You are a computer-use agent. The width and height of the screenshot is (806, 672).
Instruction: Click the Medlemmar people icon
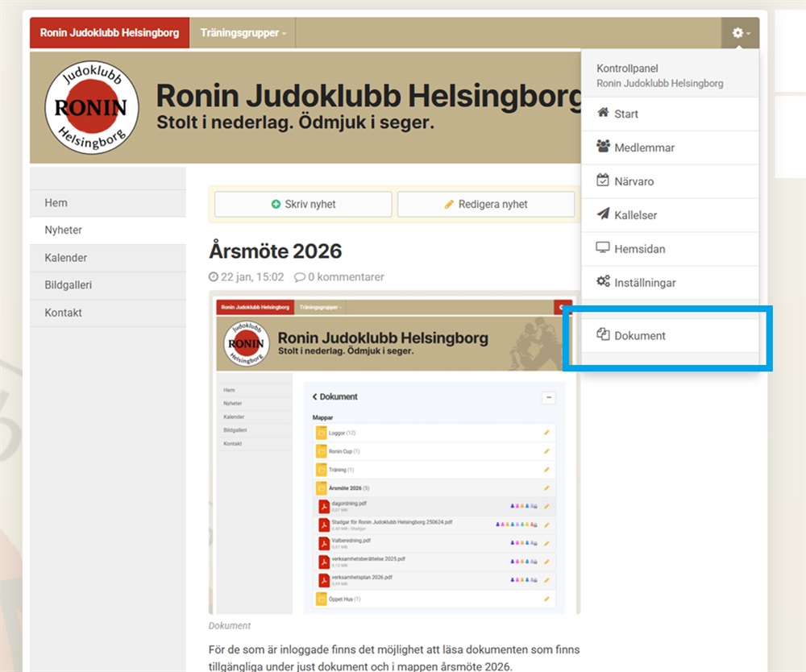(603, 147)
